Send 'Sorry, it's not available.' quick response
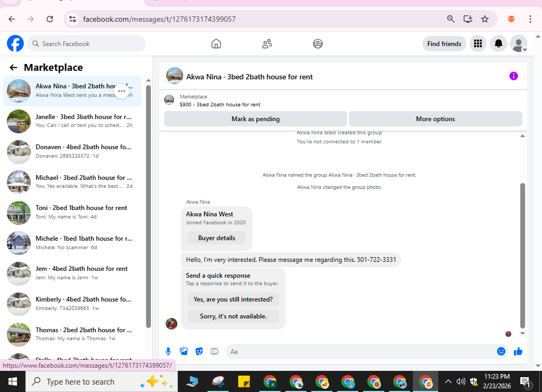Viewport: 542px width, 392px height. point(233,316)
